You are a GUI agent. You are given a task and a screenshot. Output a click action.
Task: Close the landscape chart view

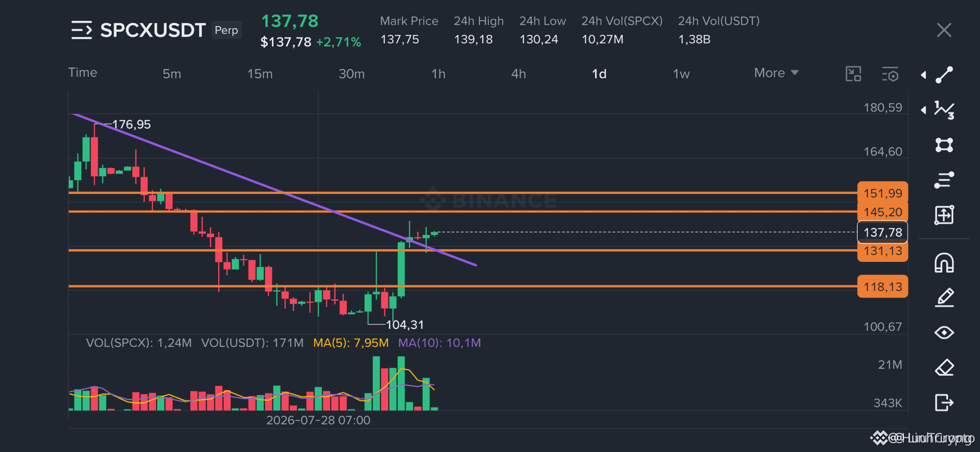click(944, 30)
